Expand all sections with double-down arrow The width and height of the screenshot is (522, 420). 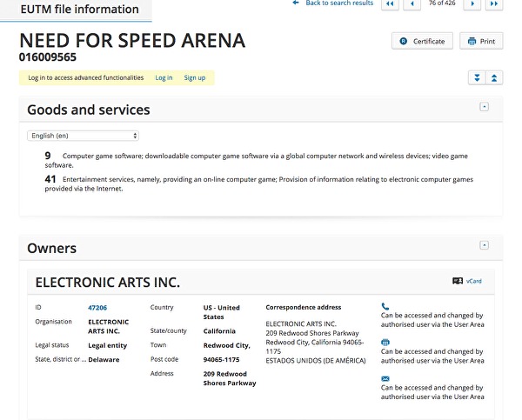(476, 77)
